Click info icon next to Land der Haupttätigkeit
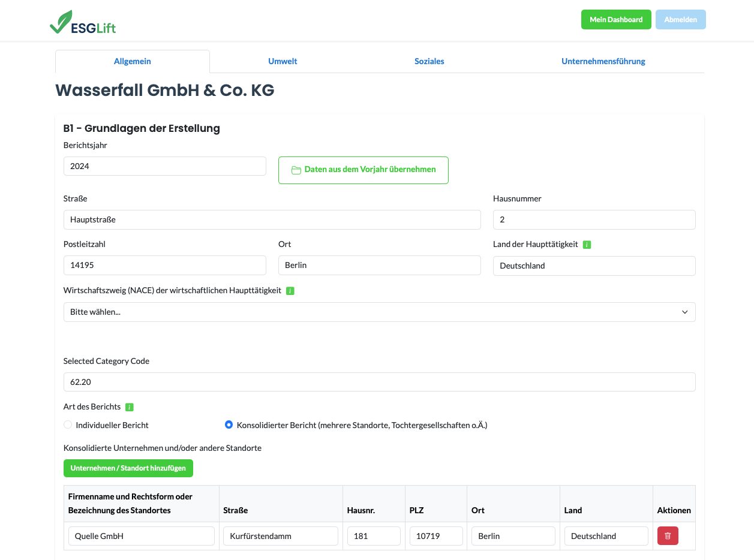 [587, 245]
